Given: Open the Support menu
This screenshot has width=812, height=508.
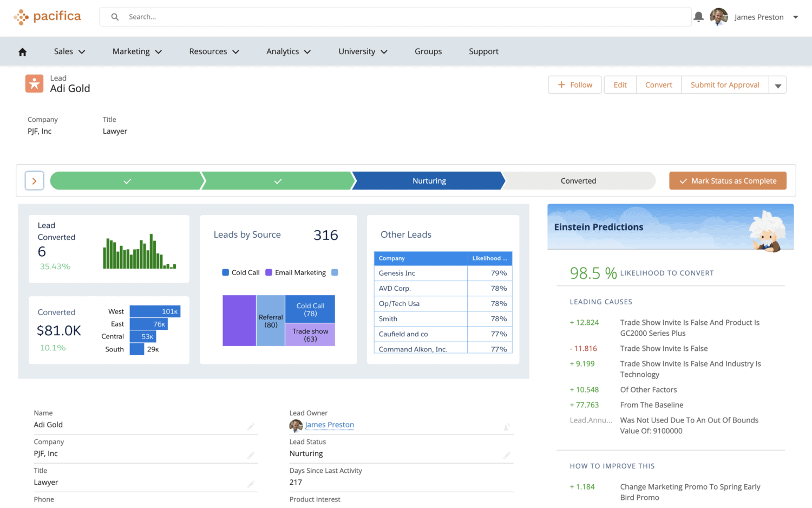Looking at the screenshot, I should [483, 51].
